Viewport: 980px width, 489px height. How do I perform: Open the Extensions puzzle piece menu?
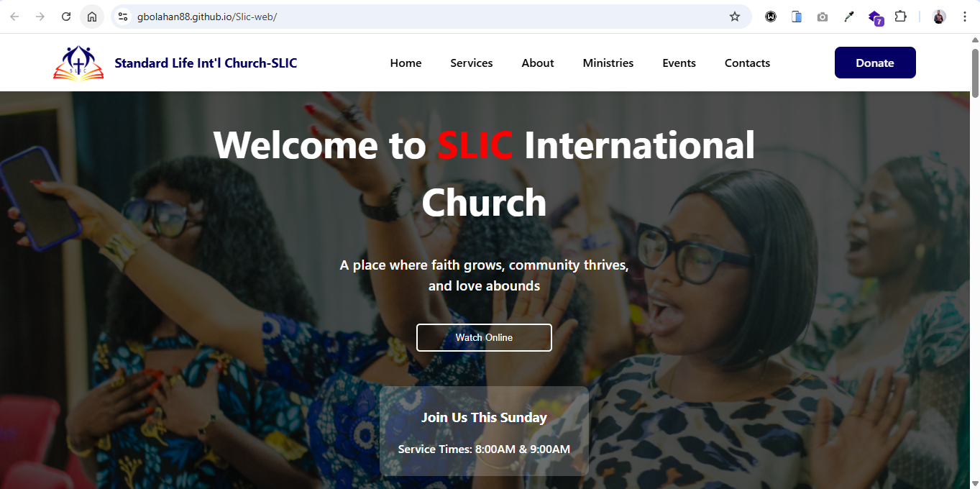coord(900,17)
